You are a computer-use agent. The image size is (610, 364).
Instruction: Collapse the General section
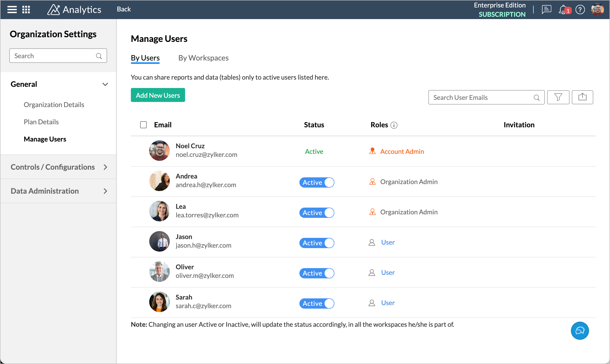tap(105, 84)
